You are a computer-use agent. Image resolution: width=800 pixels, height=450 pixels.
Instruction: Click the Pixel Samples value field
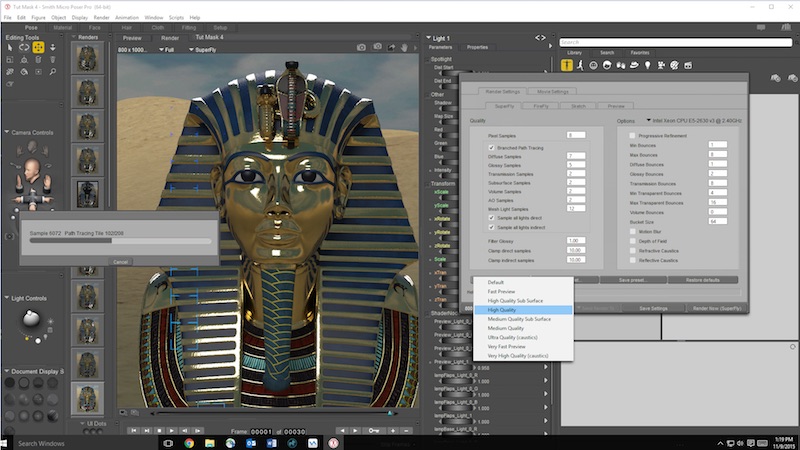pos(576,135)
